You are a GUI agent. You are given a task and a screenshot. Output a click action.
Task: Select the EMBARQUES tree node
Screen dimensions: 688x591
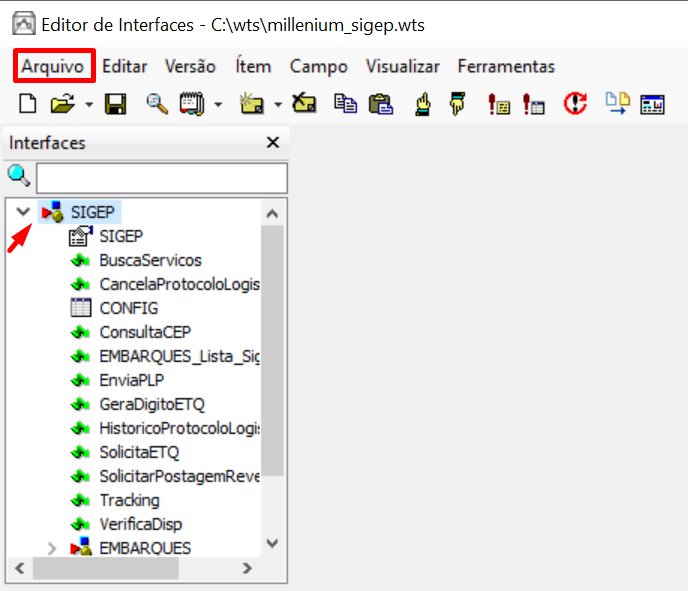coord(145,548)
